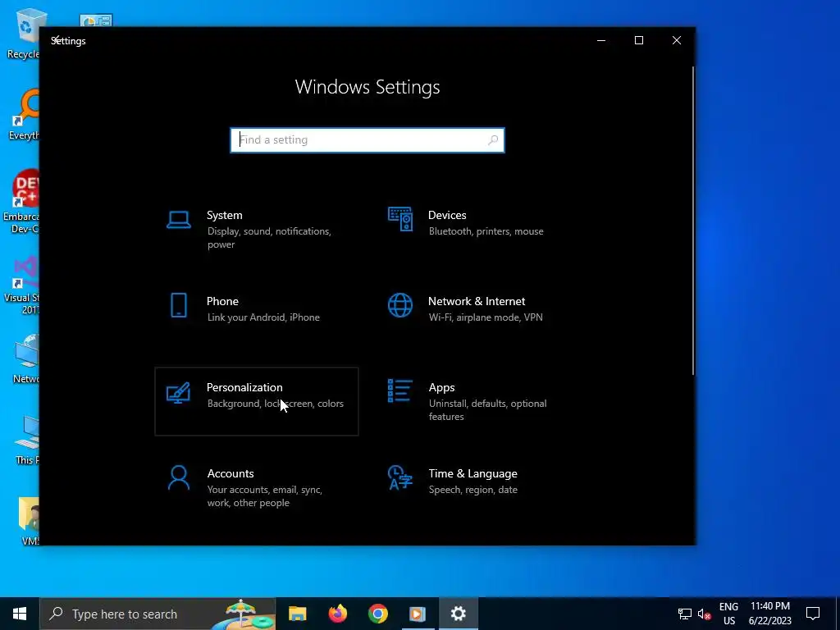The image size is (840, 630).
Task: Select Personalization category title
Action: click(x=244, y=387)
